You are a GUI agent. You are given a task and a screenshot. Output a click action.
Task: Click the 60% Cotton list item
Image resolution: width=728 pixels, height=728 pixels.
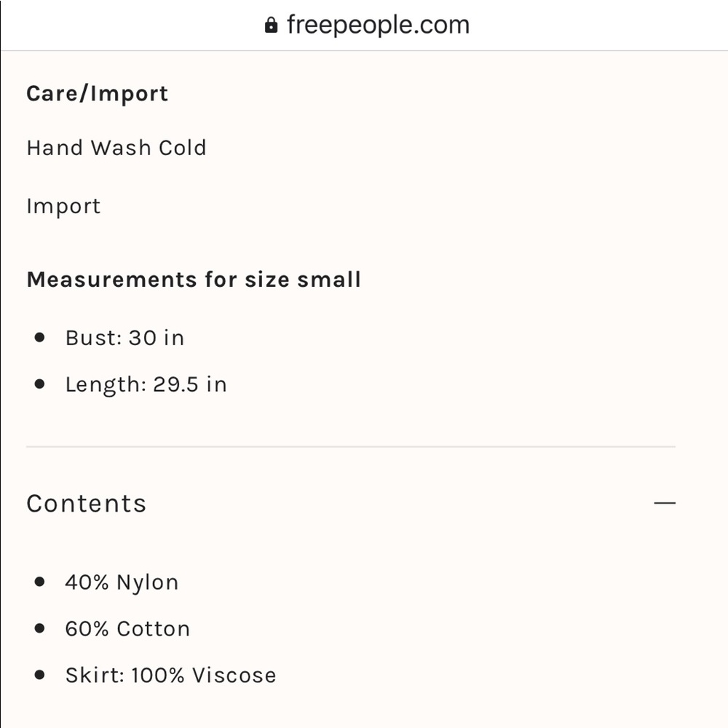[x=127, y=629]
